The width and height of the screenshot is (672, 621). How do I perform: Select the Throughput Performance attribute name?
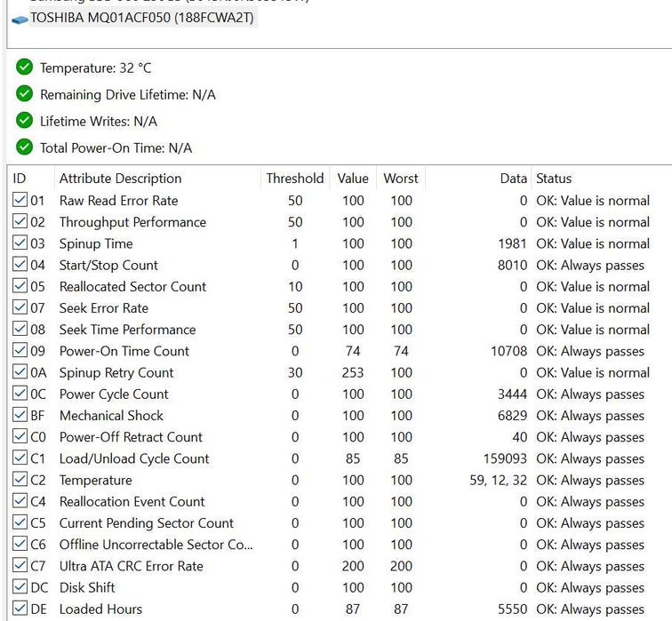(132, 222)
